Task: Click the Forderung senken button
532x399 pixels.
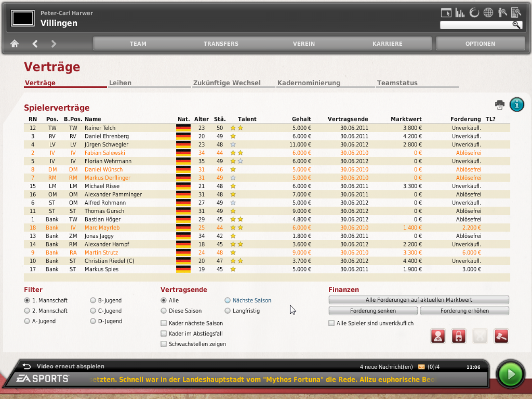Action: coord(373,311)
